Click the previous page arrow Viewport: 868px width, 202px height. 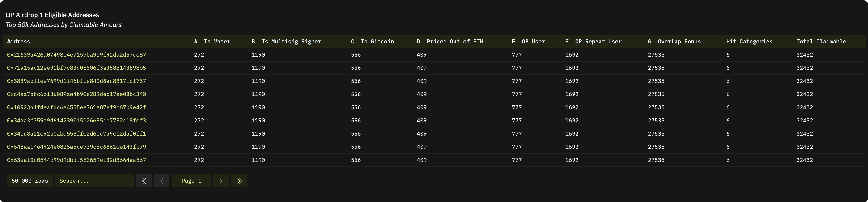pyautogui.click(x=162, y=181)
